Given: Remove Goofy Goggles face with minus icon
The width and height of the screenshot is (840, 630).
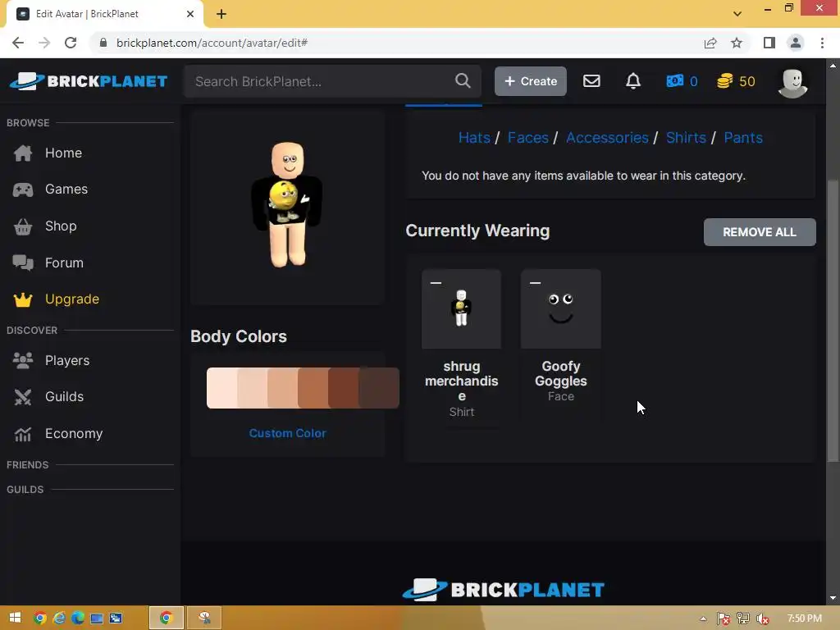Looking at the screenshot, I should point(535,282).
